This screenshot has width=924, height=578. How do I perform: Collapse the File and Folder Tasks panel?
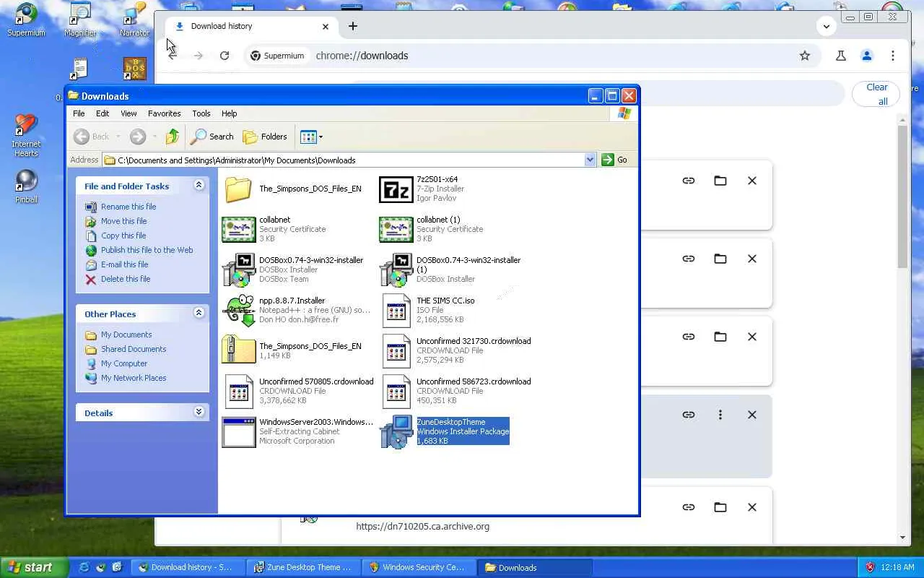(x=199, y=186)
